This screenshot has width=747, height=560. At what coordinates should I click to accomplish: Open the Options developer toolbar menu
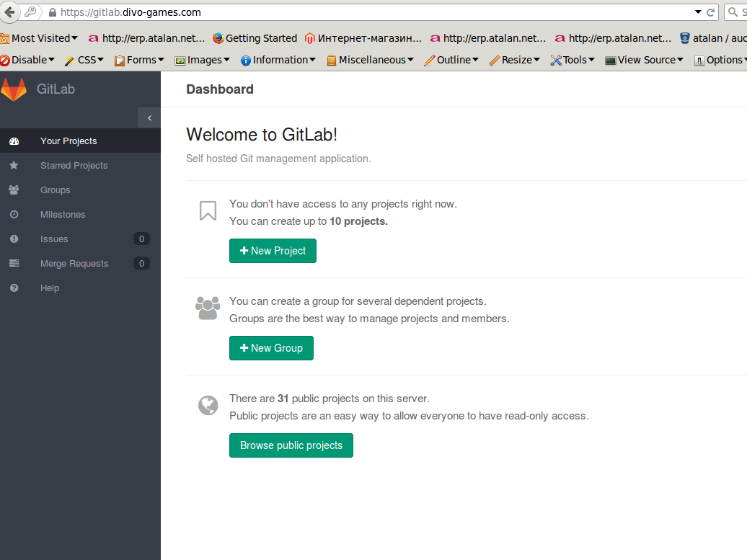[x=720, y=60]
